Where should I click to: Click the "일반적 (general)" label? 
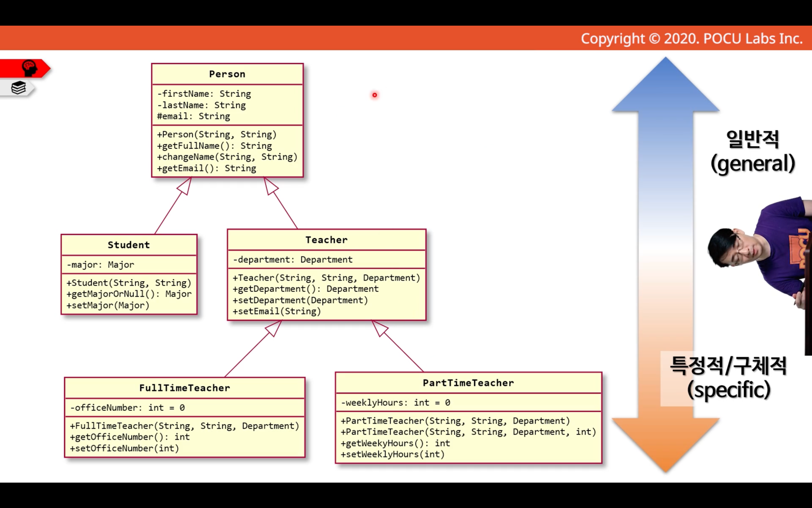coord(753,152)
